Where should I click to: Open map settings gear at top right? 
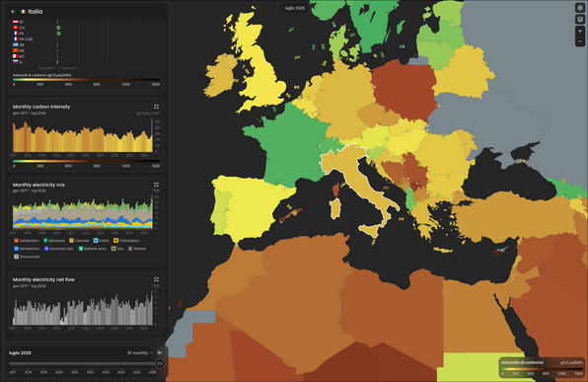tap(580, 8)
